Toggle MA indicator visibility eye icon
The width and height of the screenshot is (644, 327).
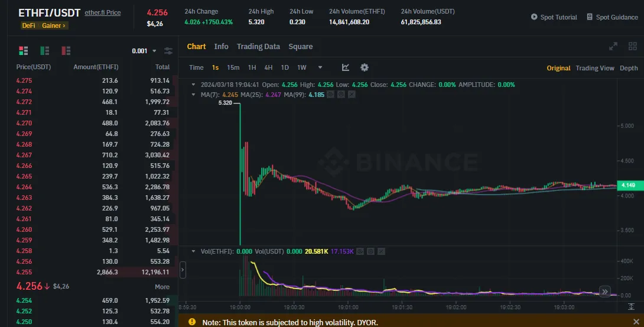pyautogui.click(x=330, y=95)
